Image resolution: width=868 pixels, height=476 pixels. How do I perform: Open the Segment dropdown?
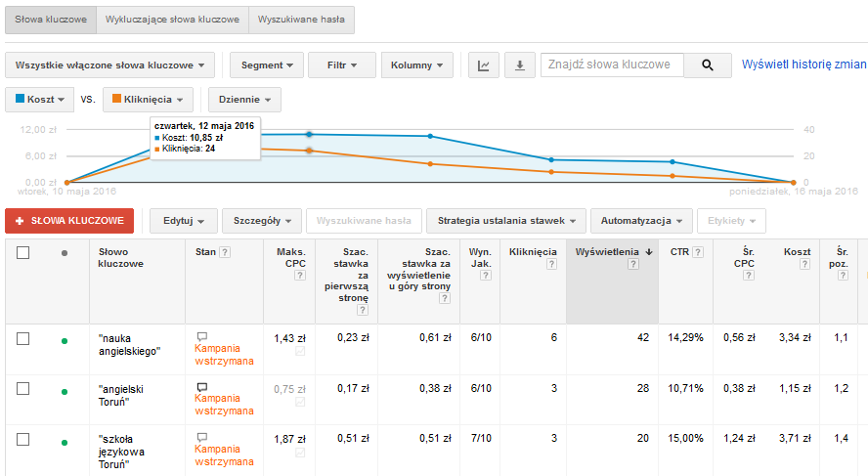click(266, 65)
